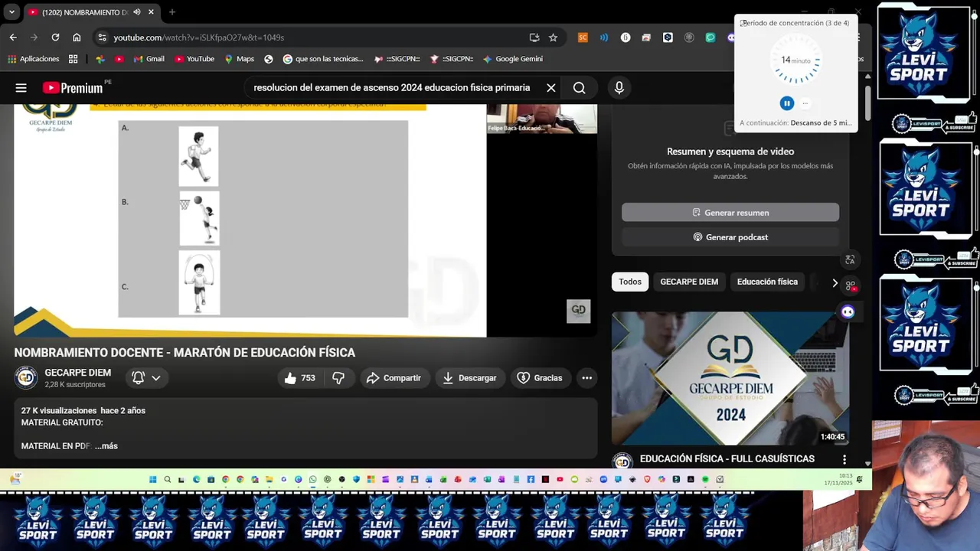Open the taskbar search magnifier

[x=167, y=480]
